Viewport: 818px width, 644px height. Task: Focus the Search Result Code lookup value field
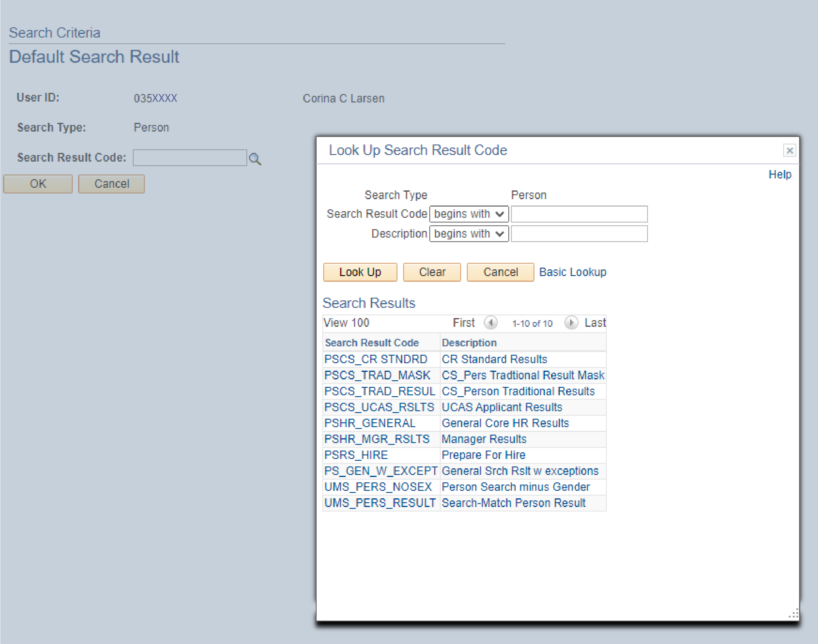[x=579, y=214]
